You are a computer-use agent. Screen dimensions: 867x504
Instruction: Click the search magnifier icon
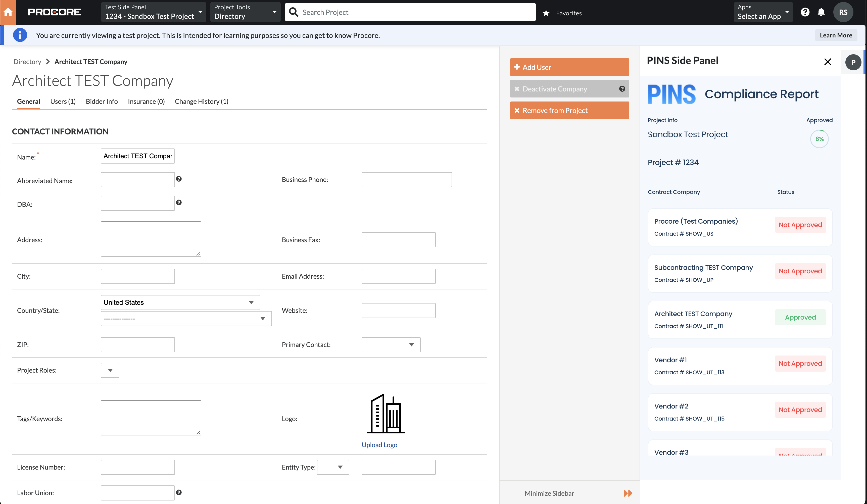coord(294,12)
